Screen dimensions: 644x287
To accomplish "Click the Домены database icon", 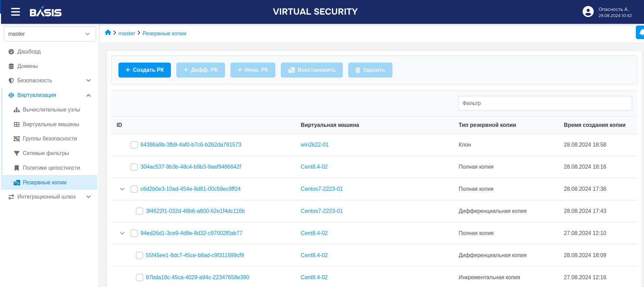I will pyautogui.click(x=11, y=66).
